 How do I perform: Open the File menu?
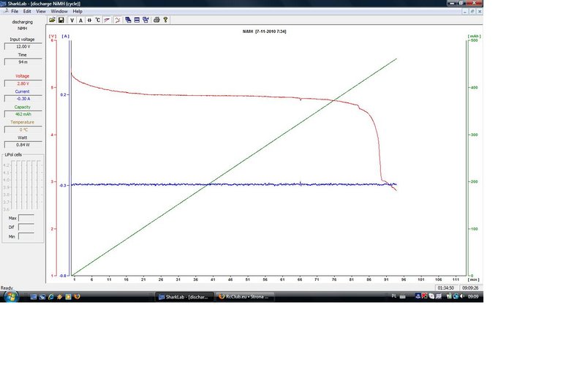click(x=15, y=11)
